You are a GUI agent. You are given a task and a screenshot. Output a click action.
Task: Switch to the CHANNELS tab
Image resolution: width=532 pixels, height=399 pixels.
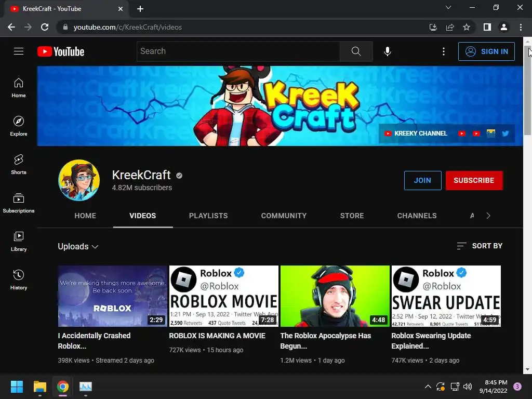[x=417, y=216]
